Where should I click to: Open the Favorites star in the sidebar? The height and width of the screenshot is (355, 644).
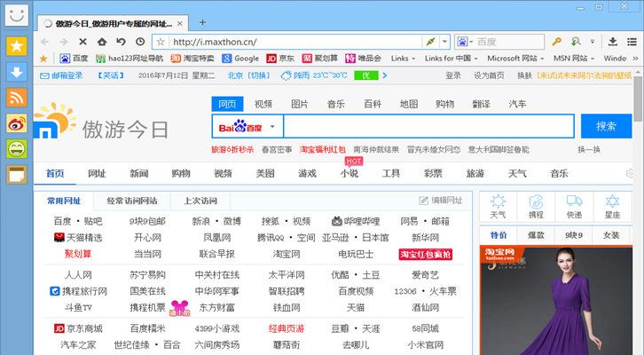[16, 45]
